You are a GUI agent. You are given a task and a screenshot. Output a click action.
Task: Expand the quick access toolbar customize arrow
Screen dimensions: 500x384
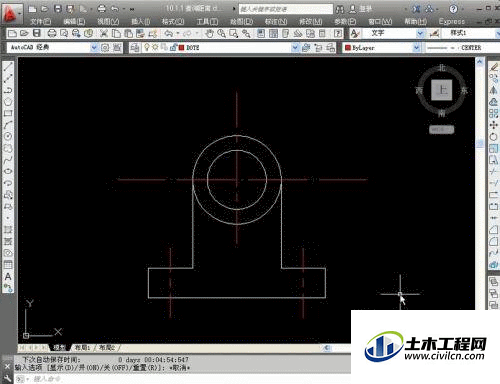coord(132,9)
